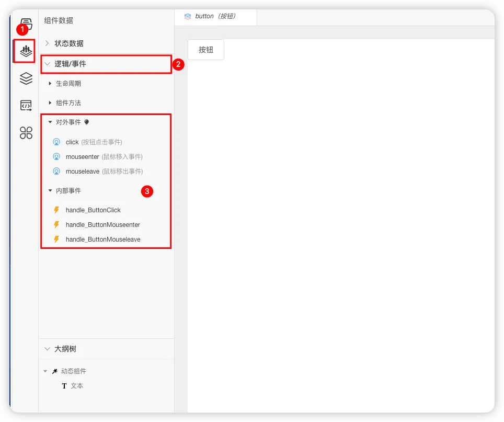Open the four-leaf component library icon

(x=26, y=133)
